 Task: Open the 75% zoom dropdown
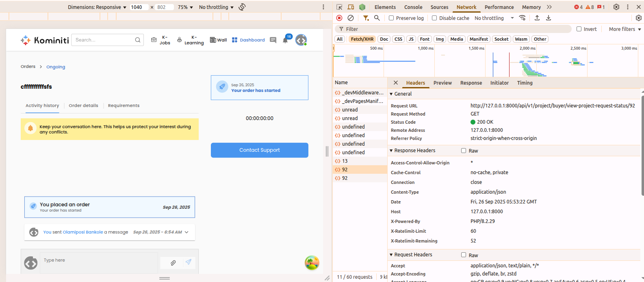pyautogui.click(x=185, y=7)
